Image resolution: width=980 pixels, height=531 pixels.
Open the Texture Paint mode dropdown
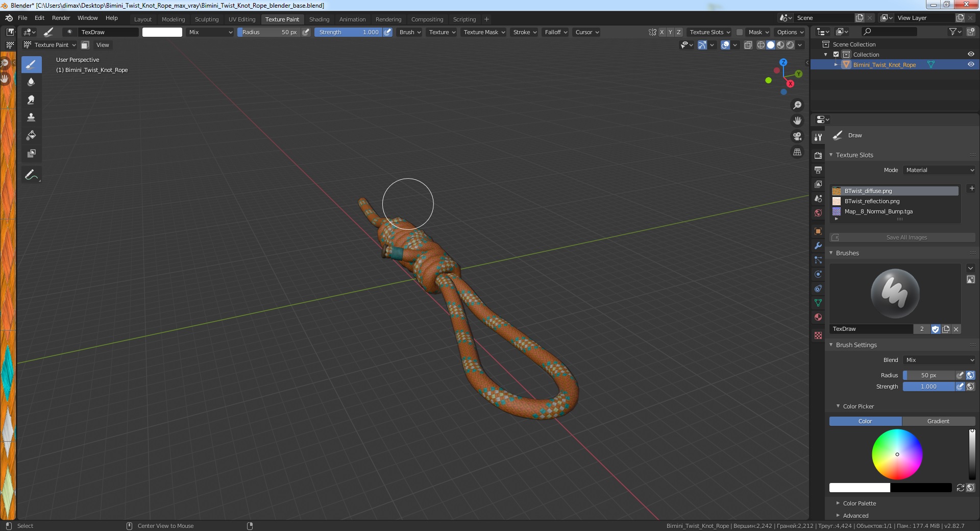50,45
